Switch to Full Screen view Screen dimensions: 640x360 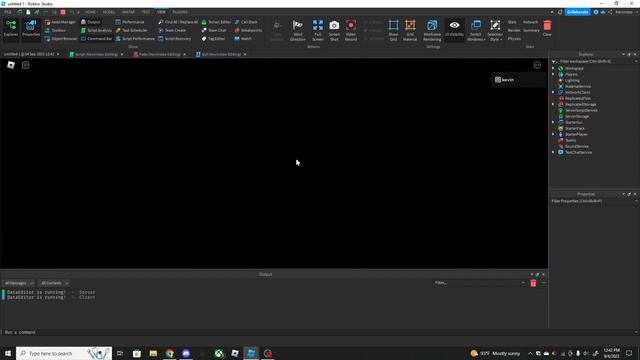[x=318, y=30]
